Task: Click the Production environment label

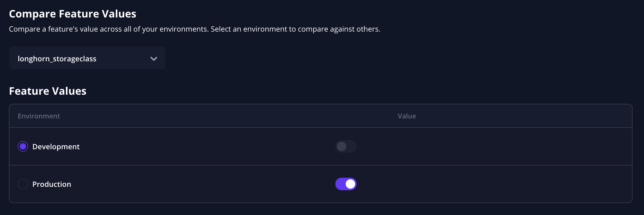Action: [x=52, y=184]
